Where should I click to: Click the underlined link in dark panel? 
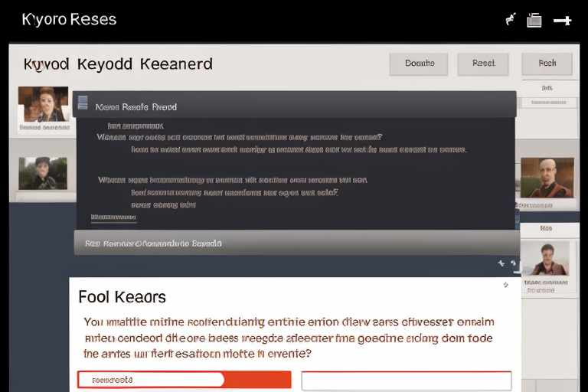114,217
